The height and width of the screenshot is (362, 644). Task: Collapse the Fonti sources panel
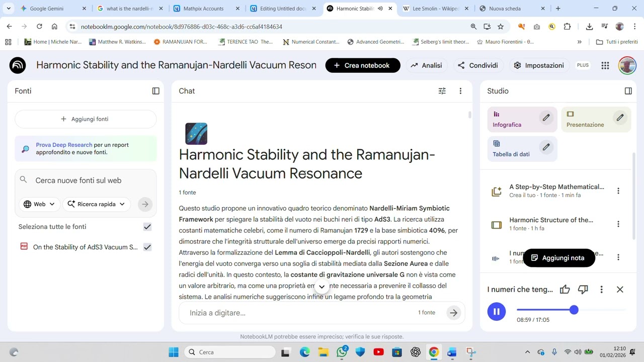coord(156,91)
